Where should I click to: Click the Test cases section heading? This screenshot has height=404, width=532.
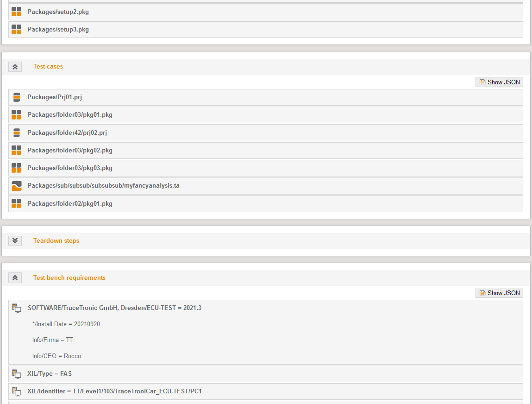48,67
